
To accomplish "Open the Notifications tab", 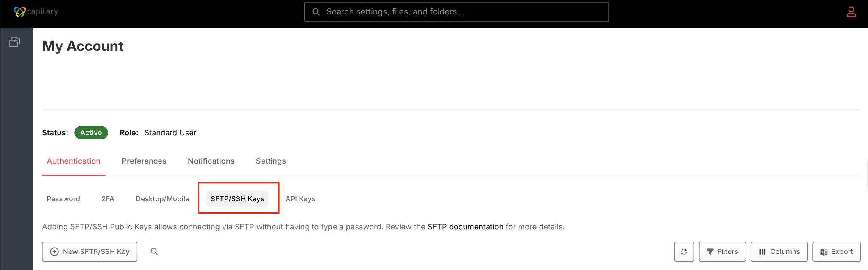I will click(x=211, y=161).
